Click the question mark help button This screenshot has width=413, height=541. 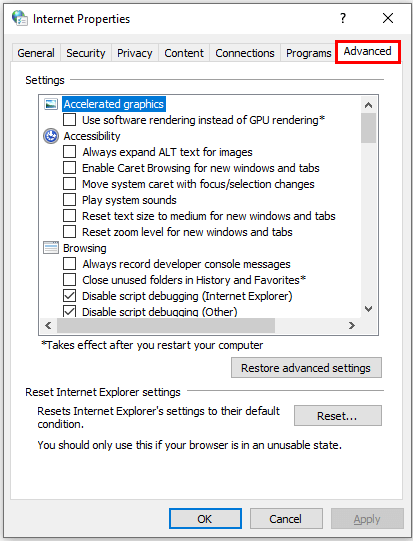343,18
